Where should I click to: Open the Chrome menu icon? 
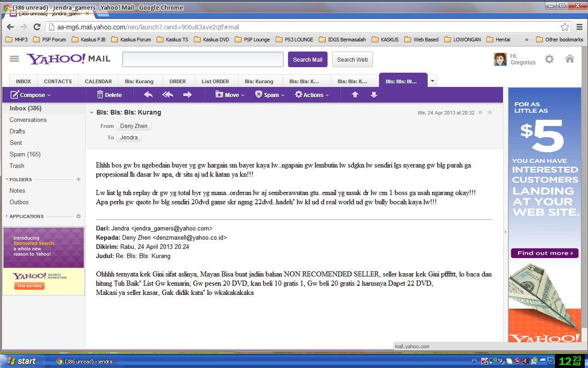coord(579,27)
